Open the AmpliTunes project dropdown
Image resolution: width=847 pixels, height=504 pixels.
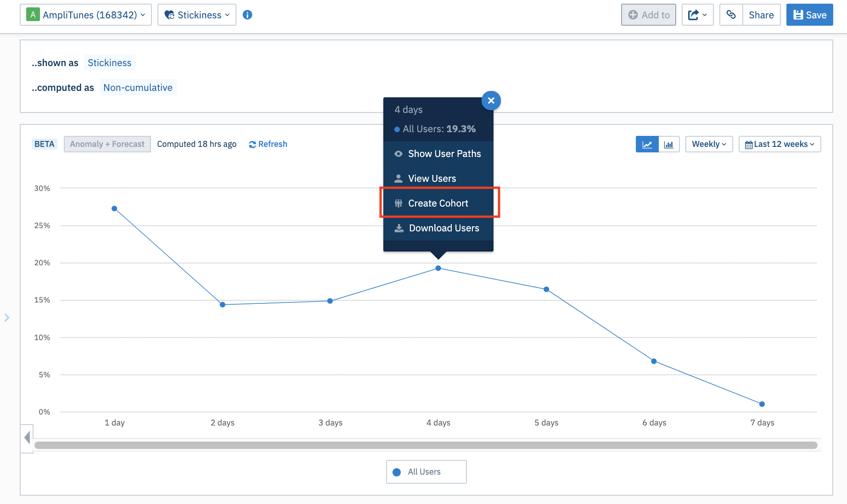(x=86, y=15)
